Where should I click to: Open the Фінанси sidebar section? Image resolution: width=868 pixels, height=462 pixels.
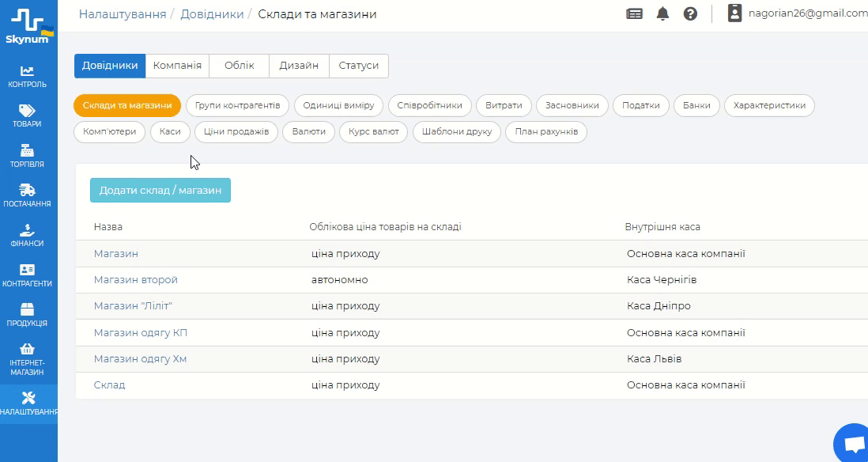[28, 235]
